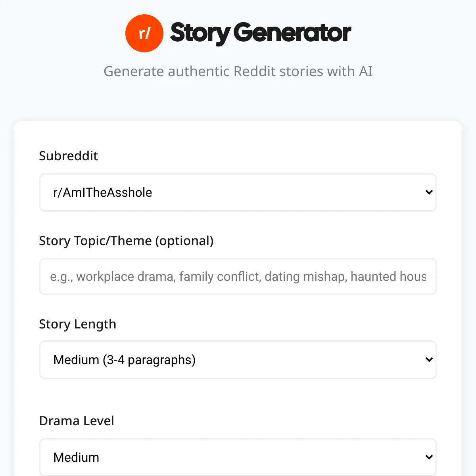476x476 pixels.
Task: Expand the Story Length dropdown
Action: 238,360
